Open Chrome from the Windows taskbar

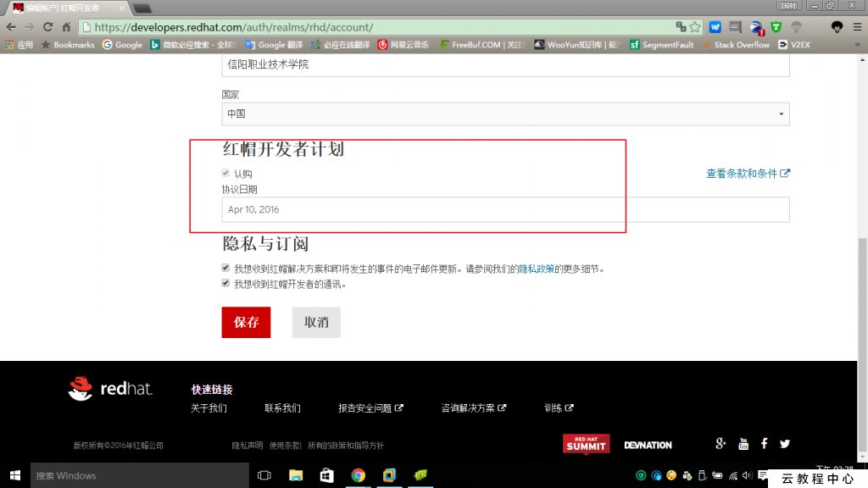(x=358, y=475)
